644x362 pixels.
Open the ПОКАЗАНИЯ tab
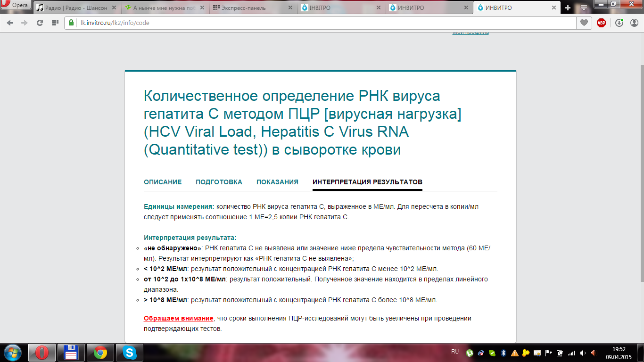coord(277,182)
